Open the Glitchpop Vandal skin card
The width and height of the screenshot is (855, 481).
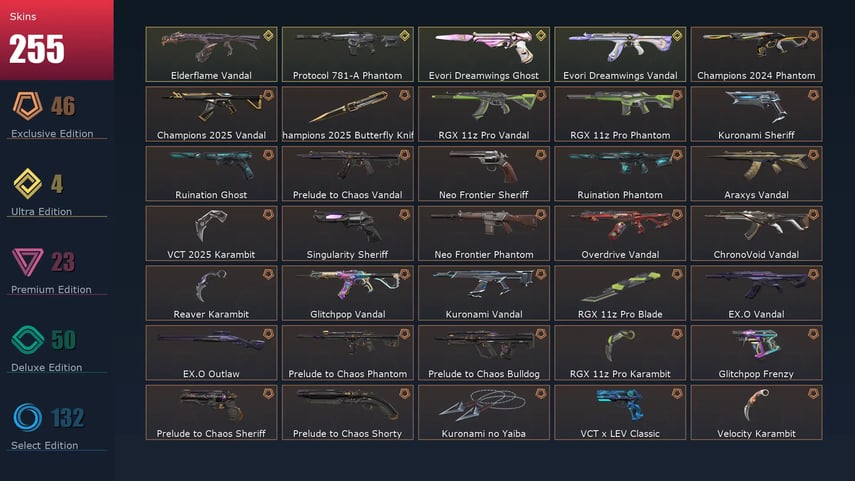pyautogui.click(x=347, y=293)
